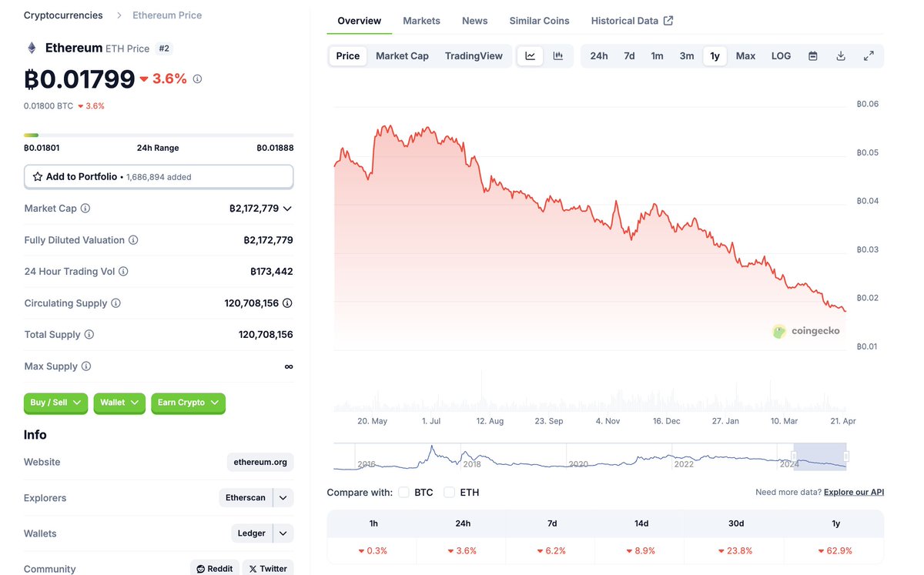Open the calendar date range picker
The height and width of the screenshot is (575, 924).
(x=813, y=56)
